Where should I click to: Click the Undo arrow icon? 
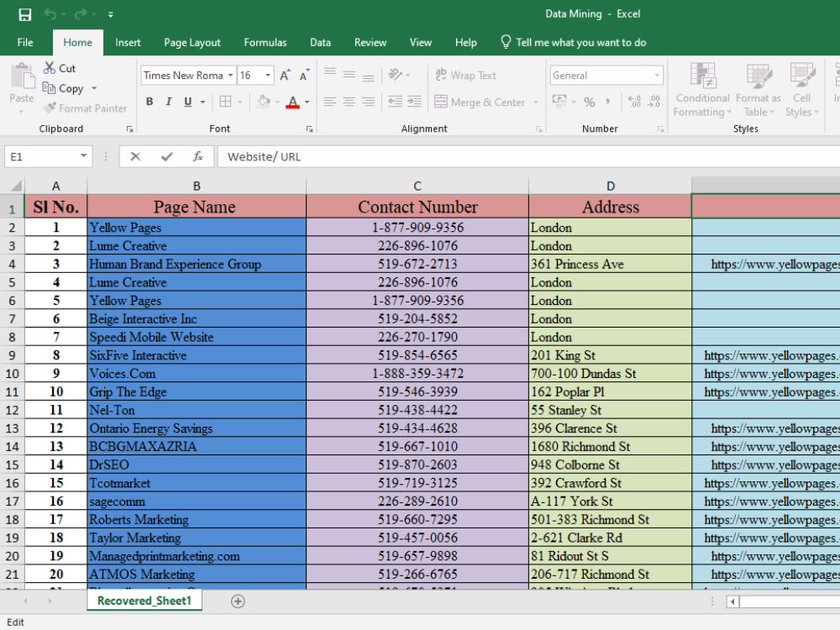[50, 14]
